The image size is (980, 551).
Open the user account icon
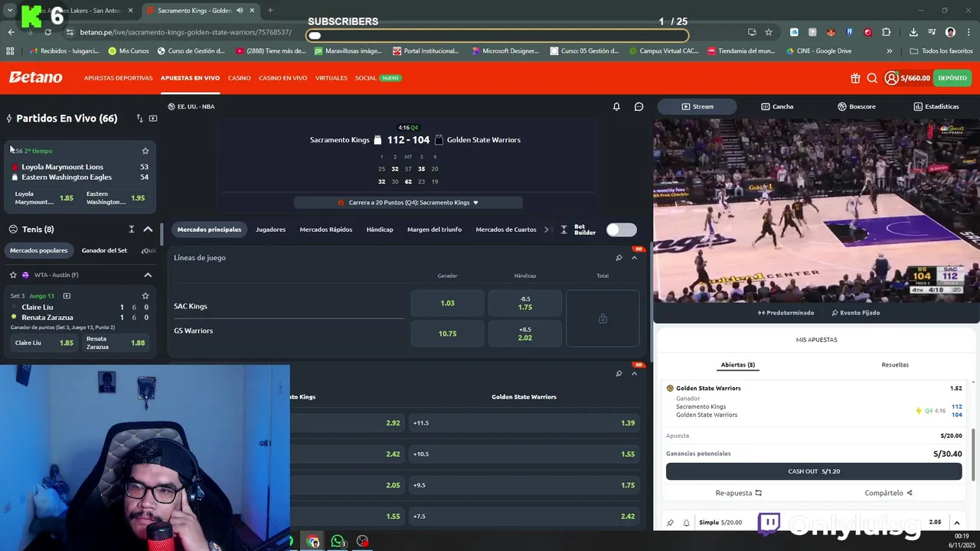pyautogui.click(x=891, y=78)
